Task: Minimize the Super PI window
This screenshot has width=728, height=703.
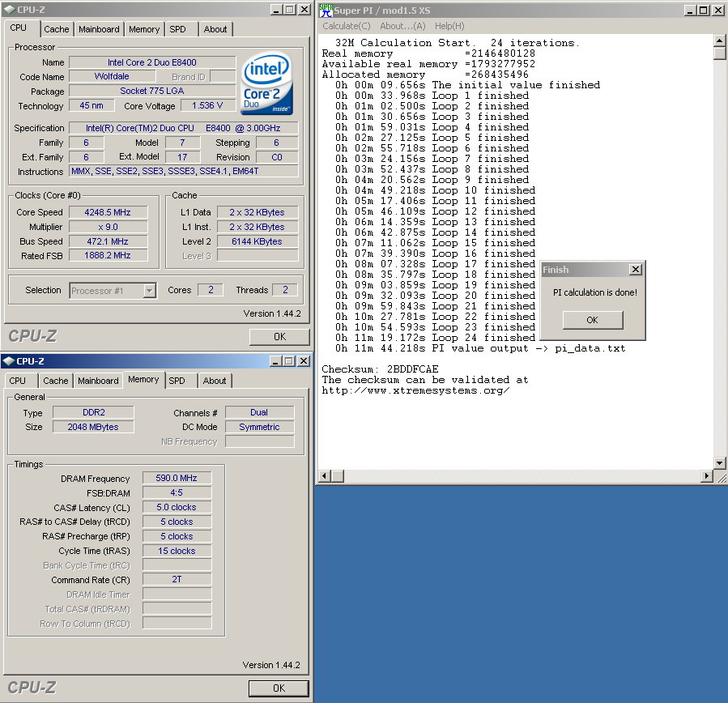Action: [691, 10]
